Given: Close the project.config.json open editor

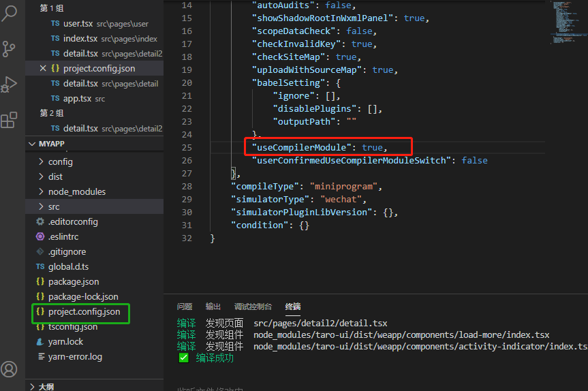Looking at the screenshot, I should [x=43, y=68].
